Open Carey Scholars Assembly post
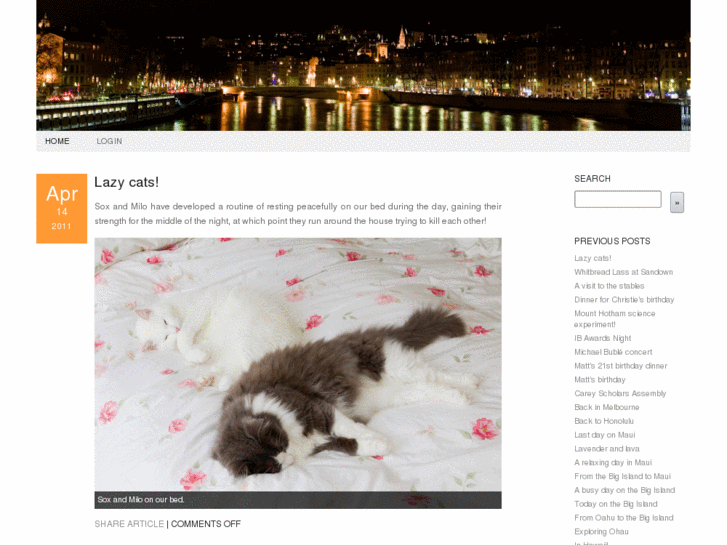Screen dimensions: 727x545 tap(620, 393)
